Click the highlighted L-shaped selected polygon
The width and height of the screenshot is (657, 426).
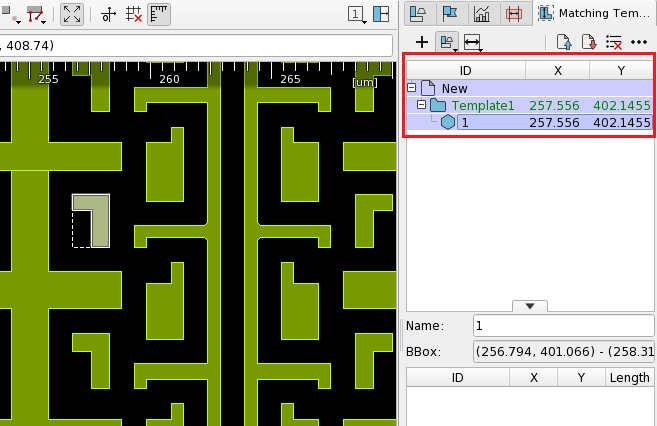[x=101, y=220]
